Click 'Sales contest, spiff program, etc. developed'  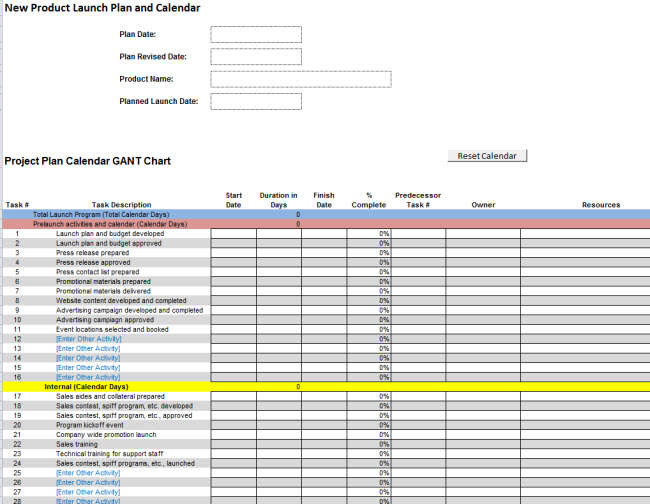(x=124, y=406)
